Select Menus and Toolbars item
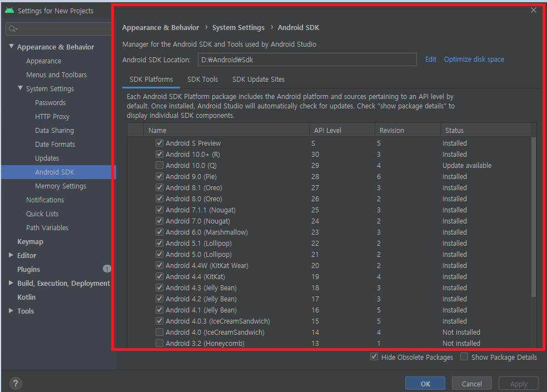Viewport: 547px width, 392px height. (56, 75)
